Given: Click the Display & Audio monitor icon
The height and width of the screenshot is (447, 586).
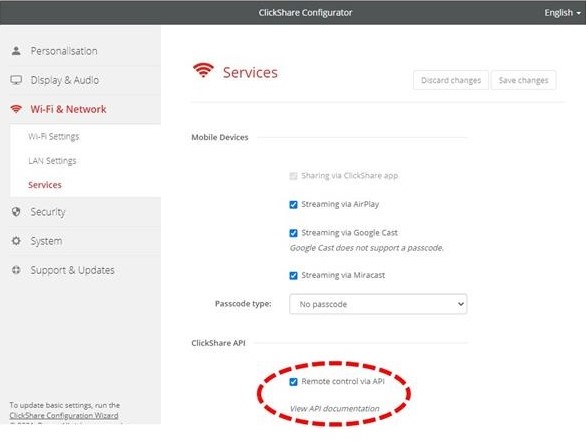Looking at the screenshot, I should tap(16, 80).
